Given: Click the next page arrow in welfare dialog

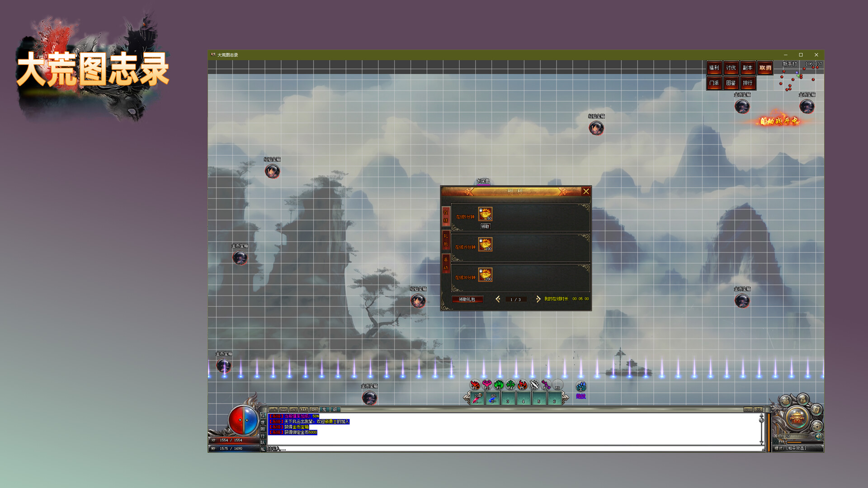Looking at the screenshot, I should [x=538, y=299].
